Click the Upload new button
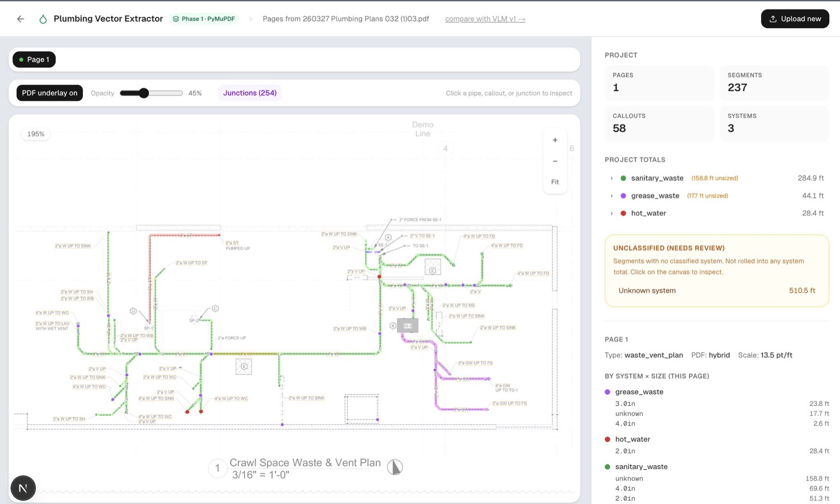Screen dimensions: 840x504 point(795,19)
